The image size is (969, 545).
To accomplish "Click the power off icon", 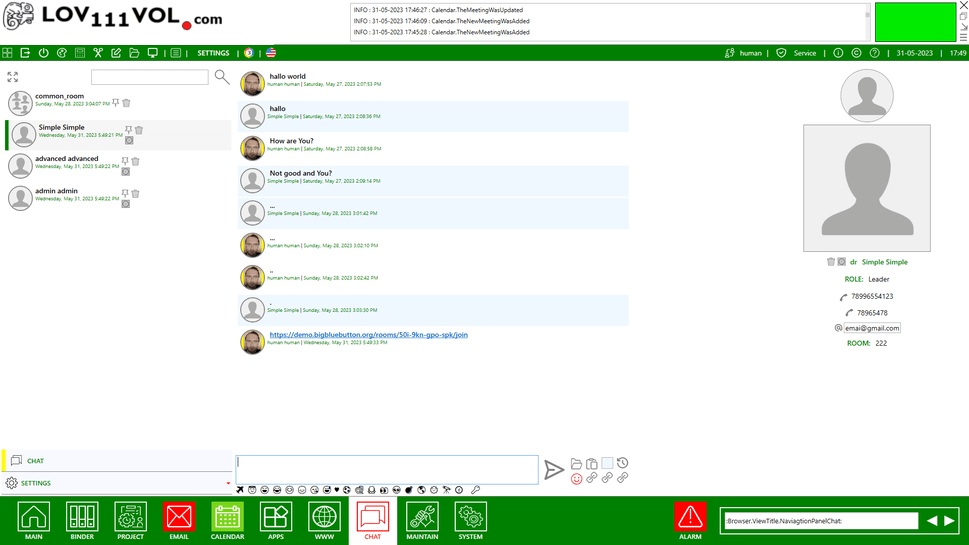I will click(x=43, y=53).
